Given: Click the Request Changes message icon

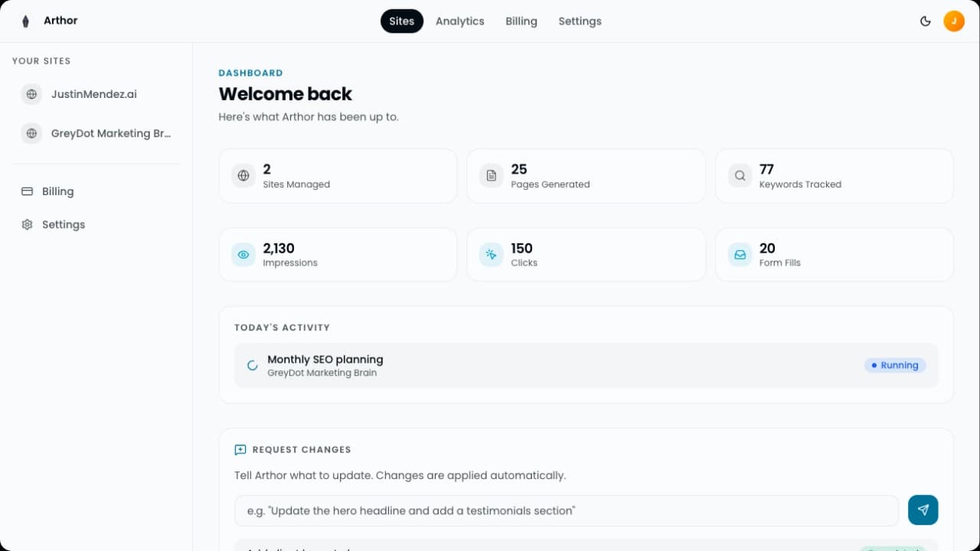Looking at the screenshot, I should tap(240, 450).
